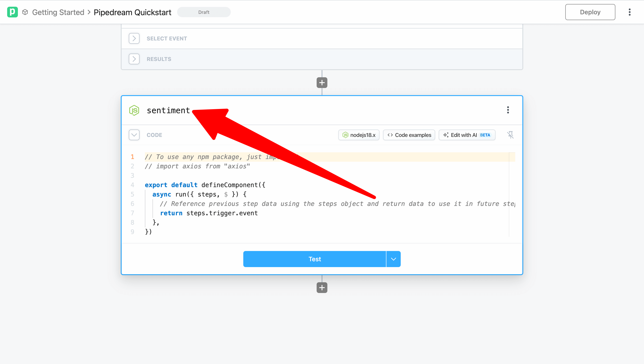Expand the SELECT EVENT section

[x=134, y=38]
